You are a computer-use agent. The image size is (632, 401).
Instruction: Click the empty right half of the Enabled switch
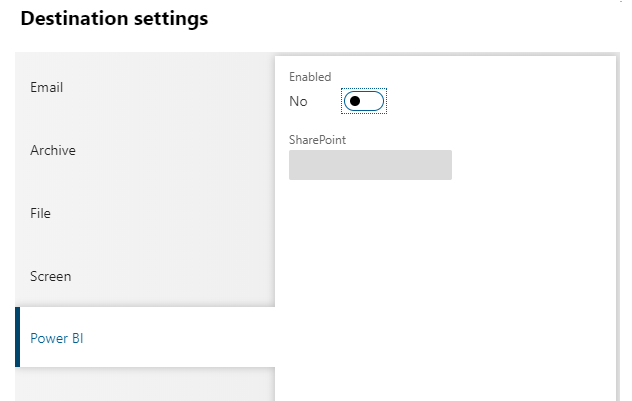pos(373,101)
